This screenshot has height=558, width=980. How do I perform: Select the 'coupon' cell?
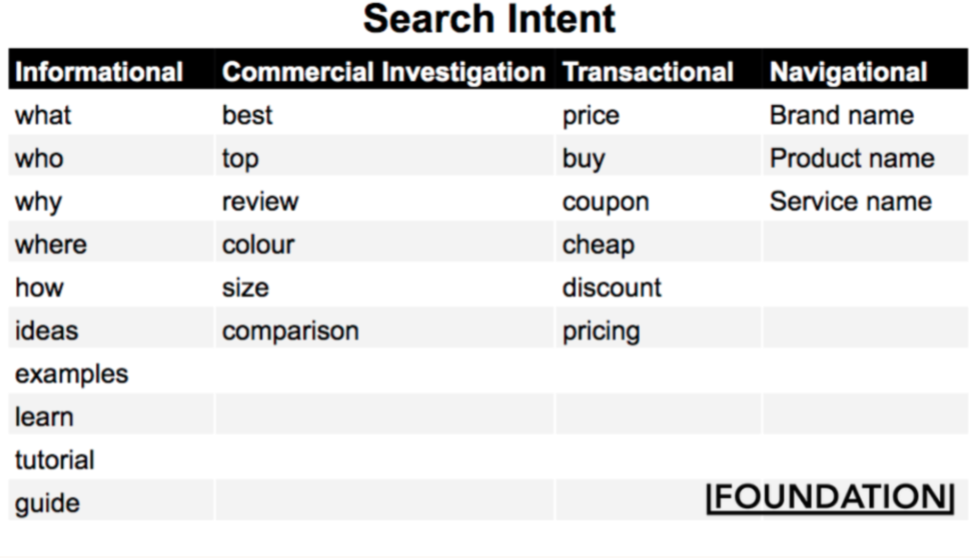click(x=605, y=201)
